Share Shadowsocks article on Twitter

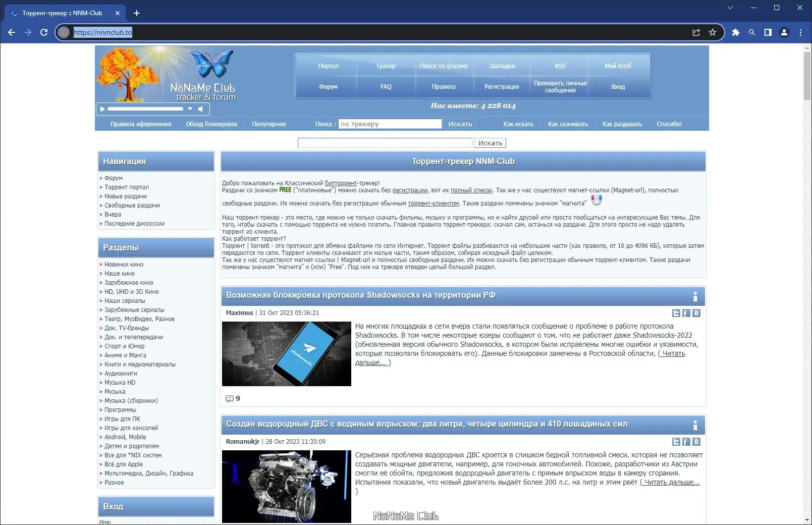tap(676, 313)
